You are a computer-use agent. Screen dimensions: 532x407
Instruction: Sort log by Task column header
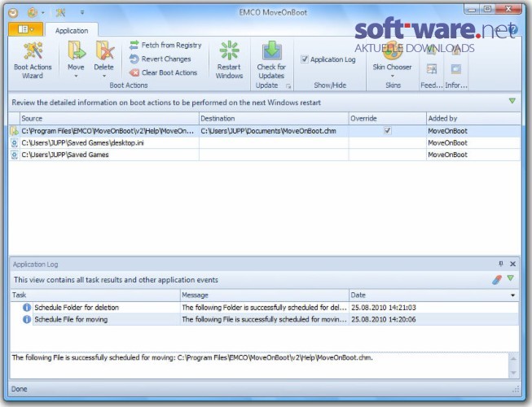(x=95, y=295)
